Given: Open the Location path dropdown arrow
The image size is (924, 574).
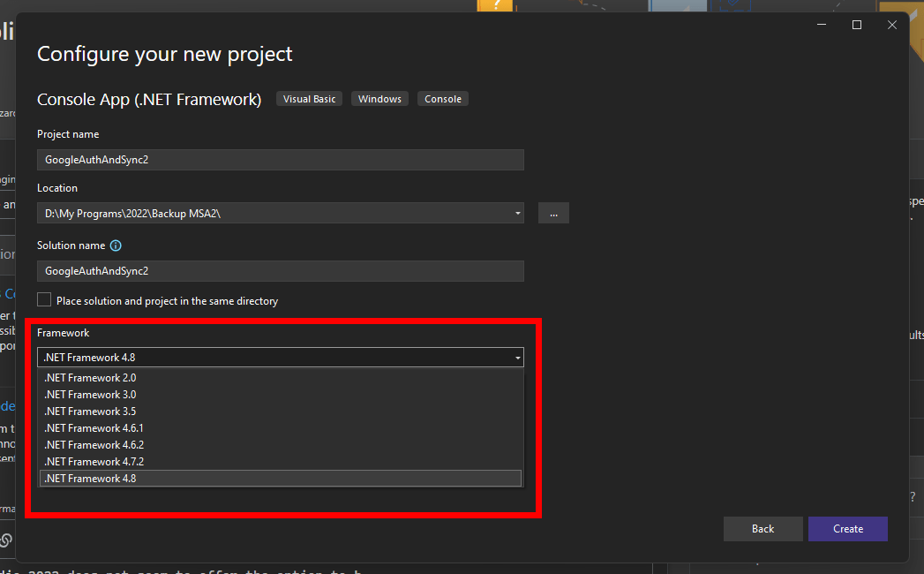Looking at the screenshot, I should (x=517, y=213).
